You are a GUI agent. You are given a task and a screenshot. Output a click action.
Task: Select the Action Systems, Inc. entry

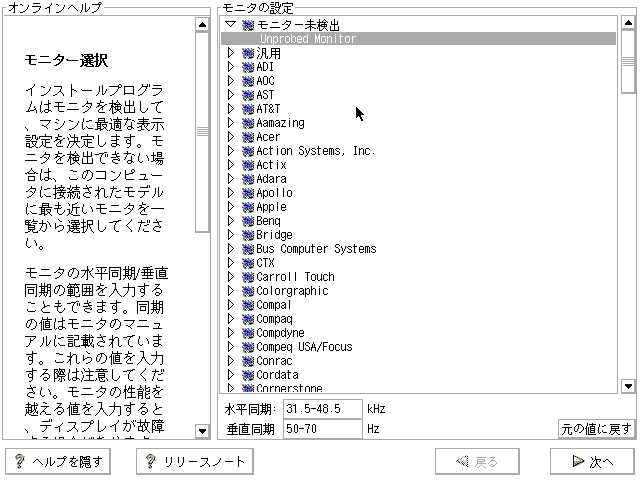tap(316, 151)
